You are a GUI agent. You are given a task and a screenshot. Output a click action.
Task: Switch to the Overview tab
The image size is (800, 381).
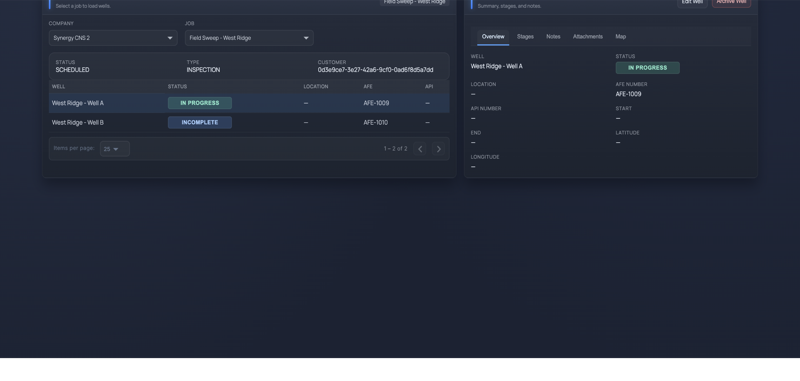(493, 37)
